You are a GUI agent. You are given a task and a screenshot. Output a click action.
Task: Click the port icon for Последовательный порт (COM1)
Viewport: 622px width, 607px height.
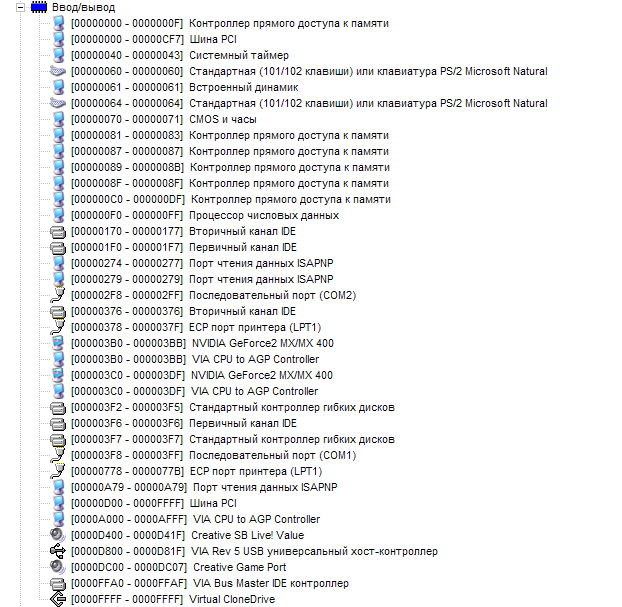click(x=58, y=455)
